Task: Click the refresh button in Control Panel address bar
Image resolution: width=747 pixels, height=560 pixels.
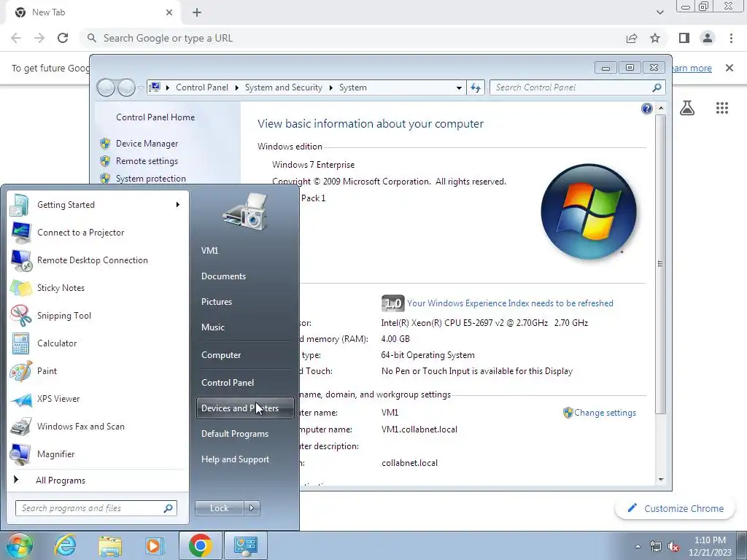Action: pyautogui.click(x=475, y=87)
